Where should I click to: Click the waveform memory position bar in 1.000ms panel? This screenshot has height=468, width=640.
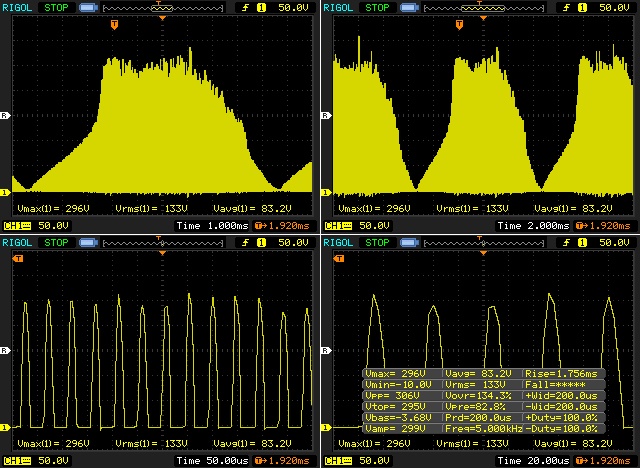pyautogui.click(x=163, y=8)
